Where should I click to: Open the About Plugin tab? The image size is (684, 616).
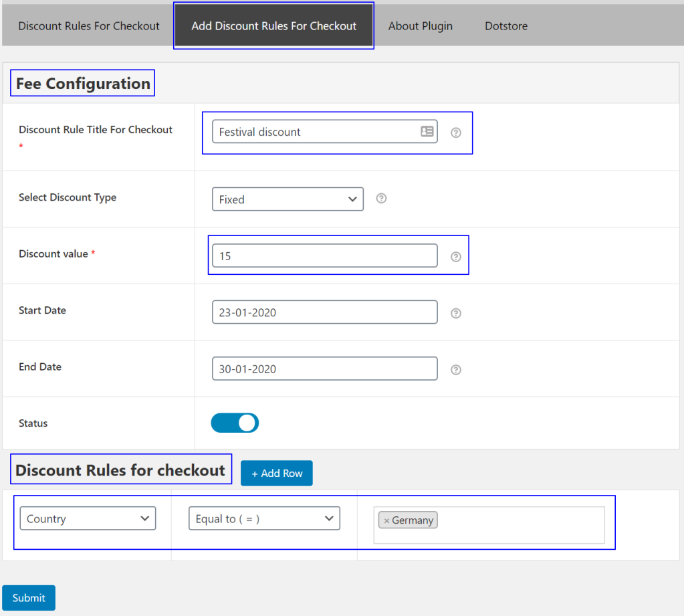tap(420, 25)
